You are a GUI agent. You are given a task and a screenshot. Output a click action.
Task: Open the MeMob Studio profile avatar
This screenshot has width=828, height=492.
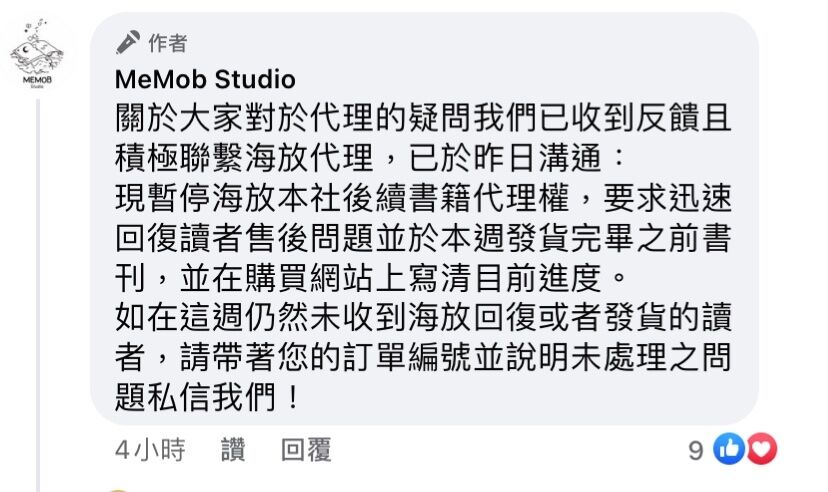[37, 54]
